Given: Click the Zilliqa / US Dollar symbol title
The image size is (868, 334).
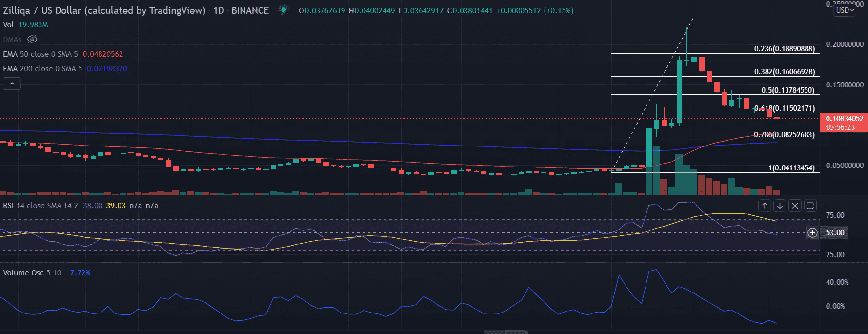Looking at the screenshot, I should coord(104,10).
